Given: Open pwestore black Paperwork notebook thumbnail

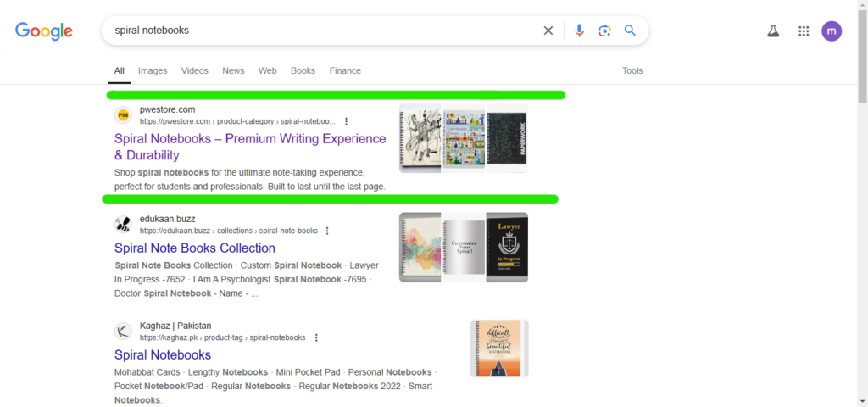Looking at the screenshot, I should point(507,138).
